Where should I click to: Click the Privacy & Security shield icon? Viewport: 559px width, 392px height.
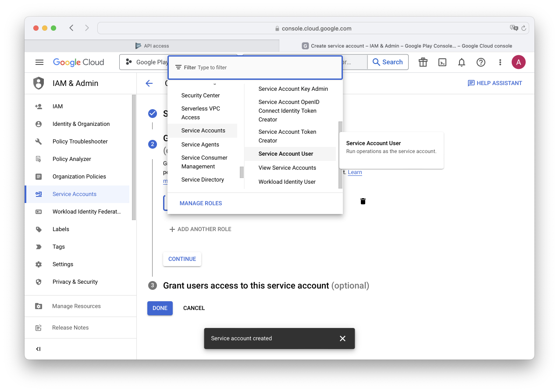(39, 282)
